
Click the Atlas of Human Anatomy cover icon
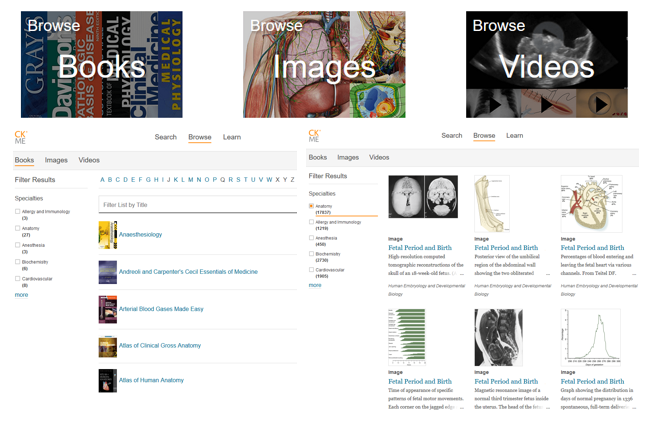click(x=107, y=380)
